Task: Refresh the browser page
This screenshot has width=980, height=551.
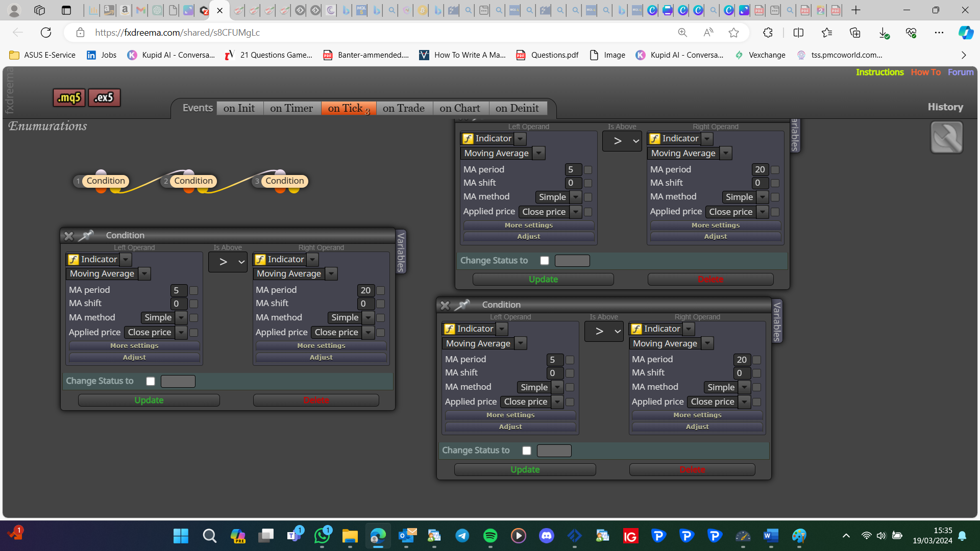Action: [46, 33]
